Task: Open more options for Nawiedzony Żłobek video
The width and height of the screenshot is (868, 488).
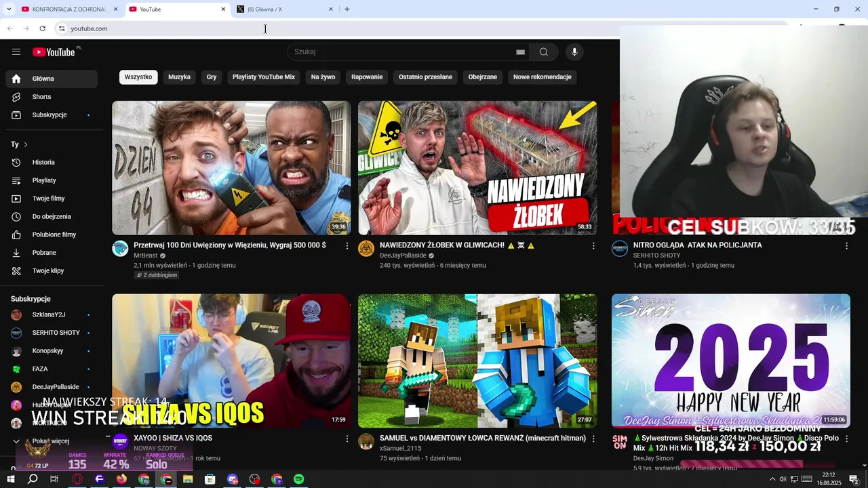Action: pos(593,246)
